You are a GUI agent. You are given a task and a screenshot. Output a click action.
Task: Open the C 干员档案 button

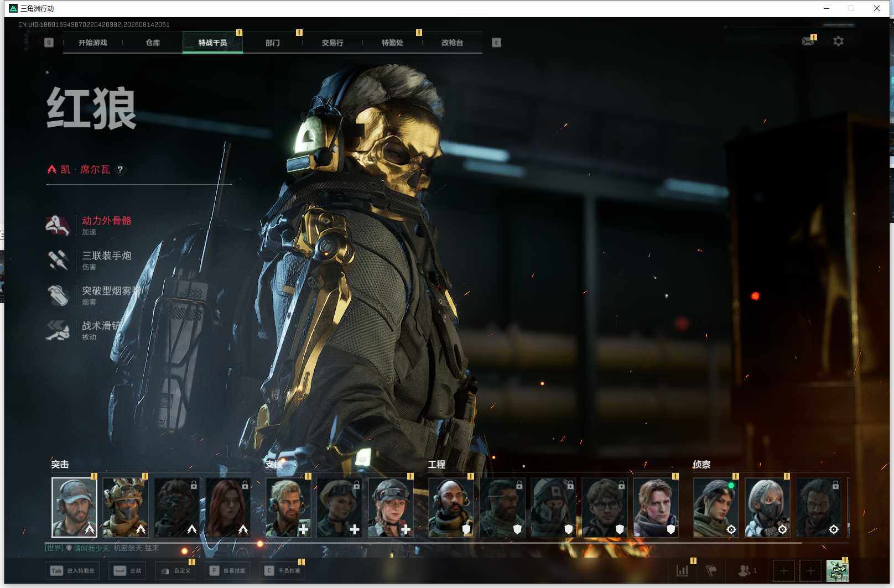(x=282, y=570)
